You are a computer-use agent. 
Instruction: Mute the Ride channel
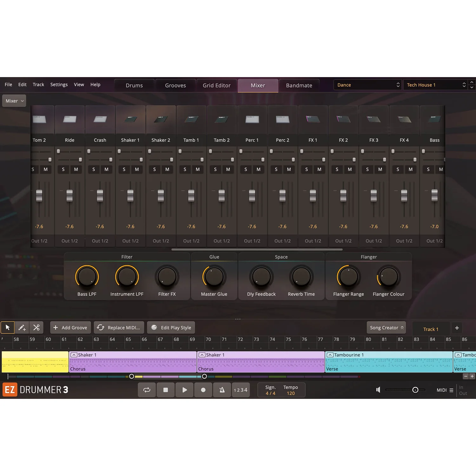tap(76, 169)
